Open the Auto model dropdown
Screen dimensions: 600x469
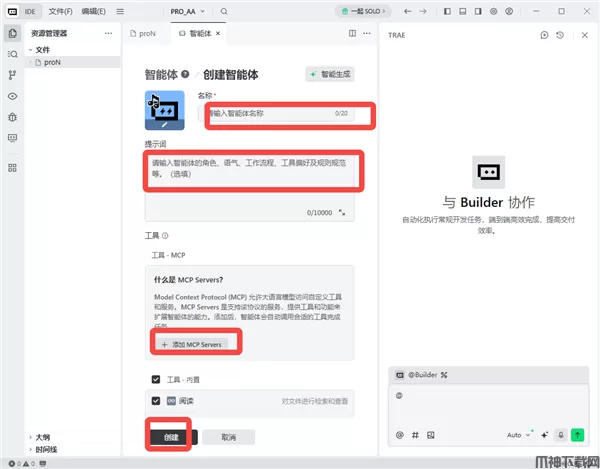pos(519,435)
